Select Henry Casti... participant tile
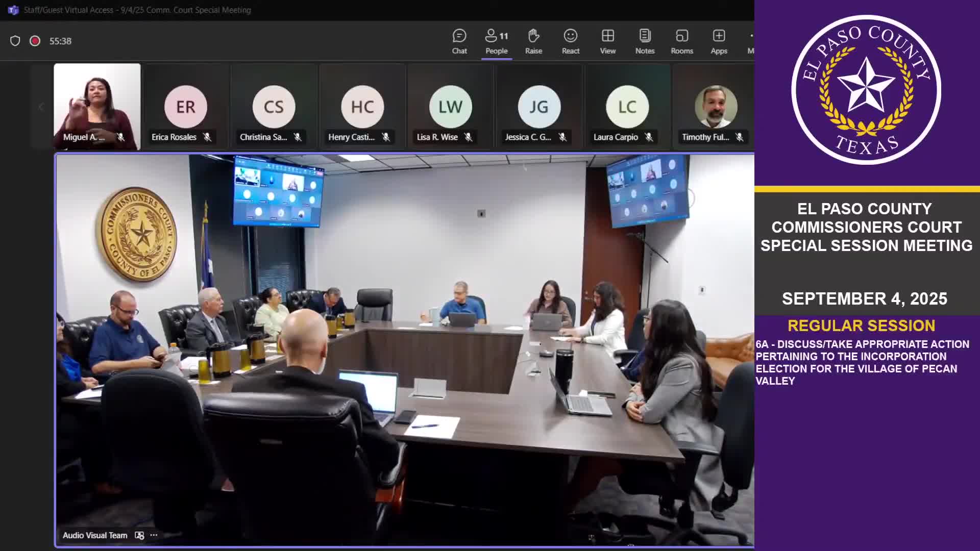 click(362, 107)
